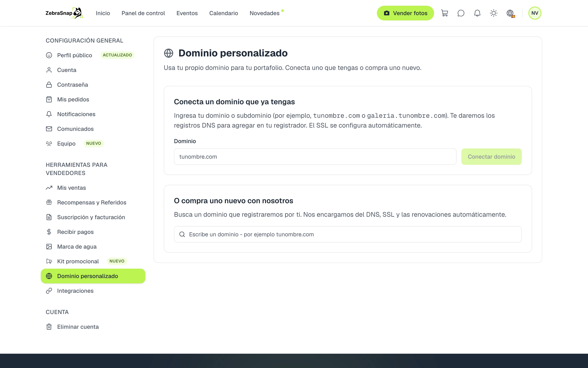Image resolution: width=588 pixels, height=368 pixels.
Task: Click the dollar icon beside Recibir pagos
Action: (x=49, y=232)
